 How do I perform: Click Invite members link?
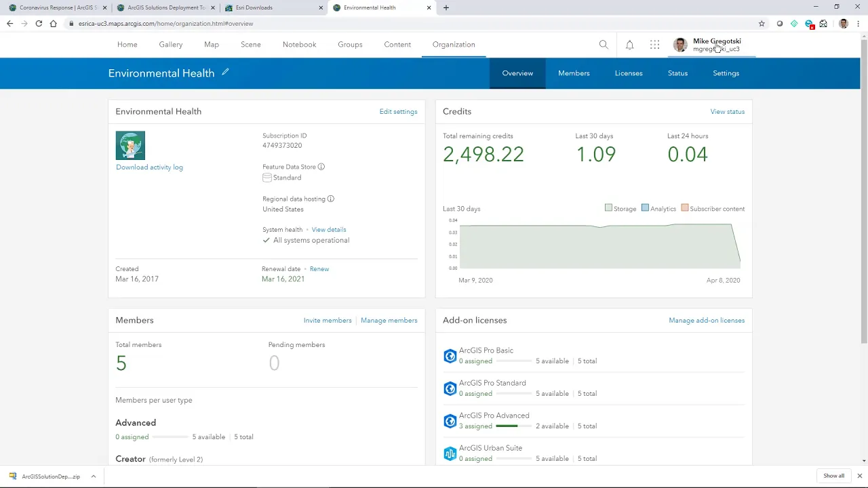click(328, 321)
